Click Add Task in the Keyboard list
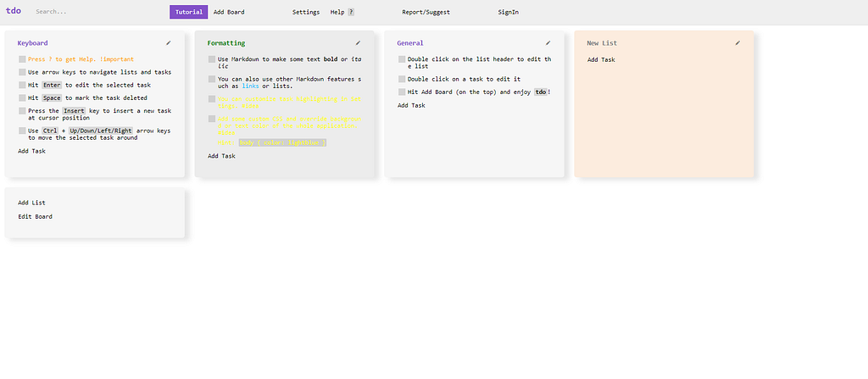The image size is (868, 379). (x=32, y=151)
